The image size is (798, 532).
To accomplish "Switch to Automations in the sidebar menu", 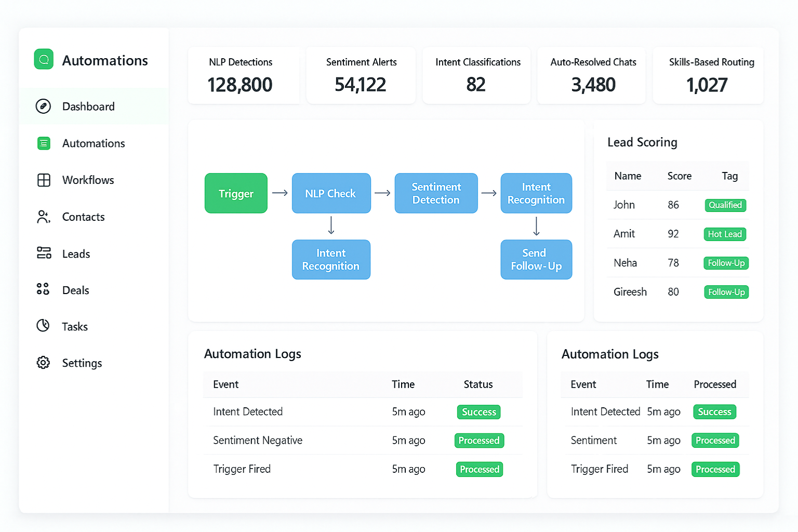I will pos(94,143).
